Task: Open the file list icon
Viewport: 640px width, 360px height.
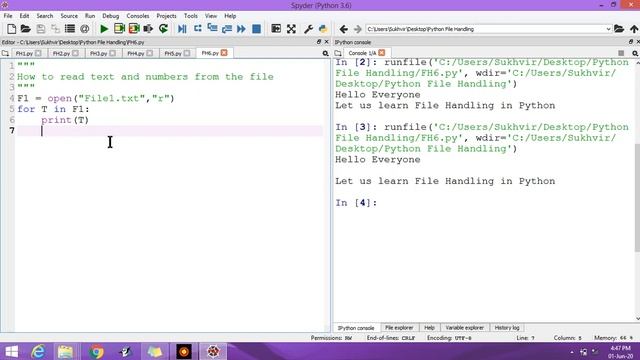Action: (x=70, y=29)
